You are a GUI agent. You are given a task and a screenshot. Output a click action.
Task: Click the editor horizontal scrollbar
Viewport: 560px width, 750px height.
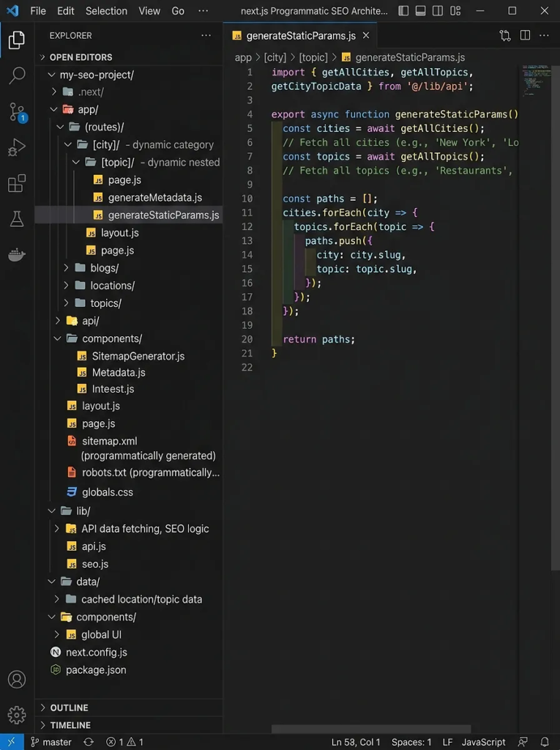point(371,729)
